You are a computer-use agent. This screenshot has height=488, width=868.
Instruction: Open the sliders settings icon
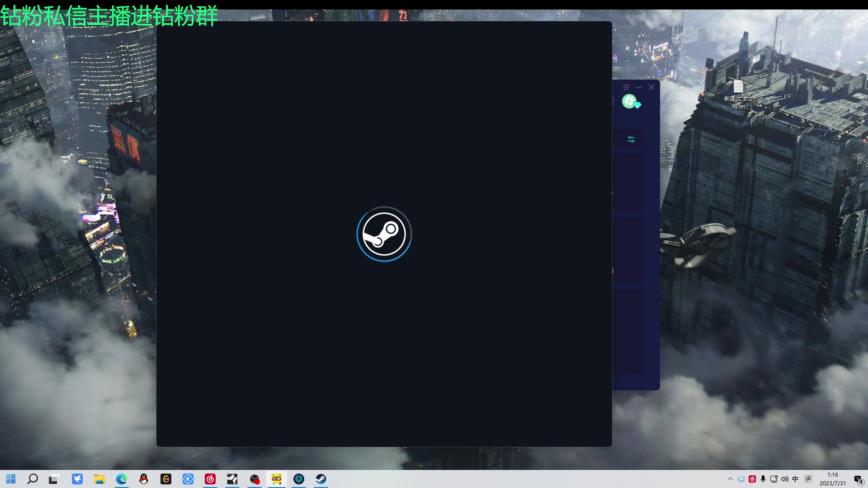click(x=631, y=139)
